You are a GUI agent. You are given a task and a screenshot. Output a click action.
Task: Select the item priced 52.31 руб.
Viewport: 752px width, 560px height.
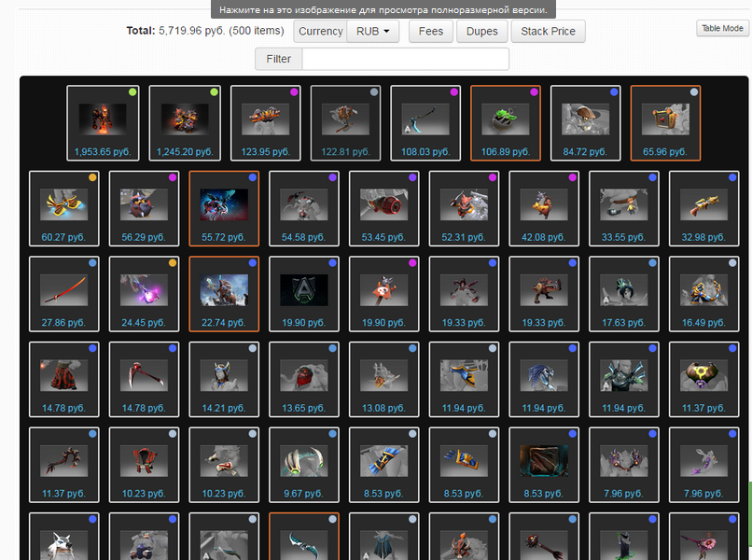point(465,208)
